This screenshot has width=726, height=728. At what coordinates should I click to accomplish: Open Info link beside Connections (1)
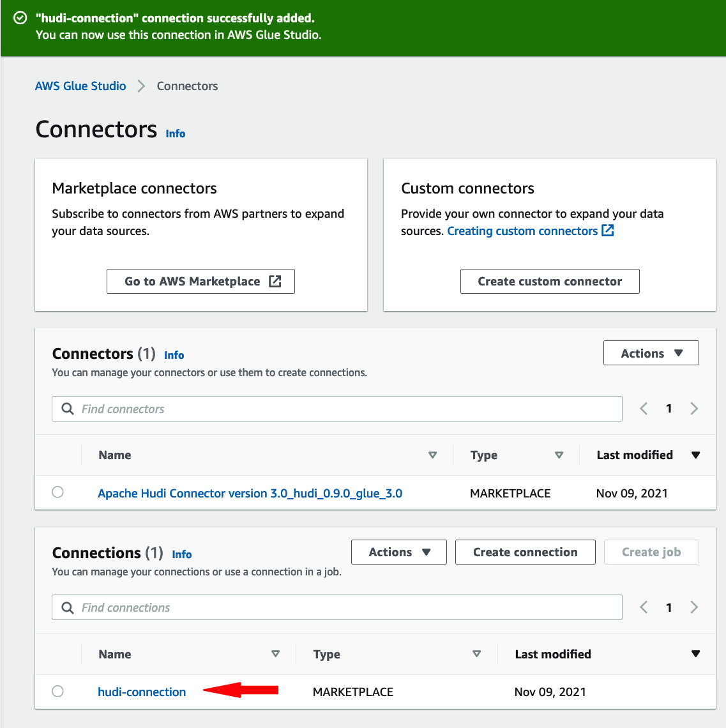tap(182, 554)
